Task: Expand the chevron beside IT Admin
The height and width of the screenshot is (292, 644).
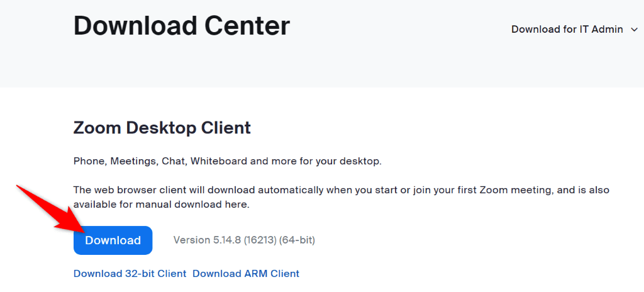Action: pos(633,30)
